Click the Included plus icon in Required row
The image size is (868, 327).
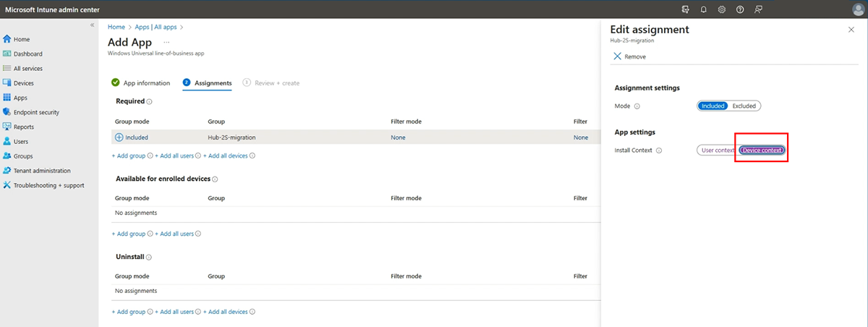(119, 137)
